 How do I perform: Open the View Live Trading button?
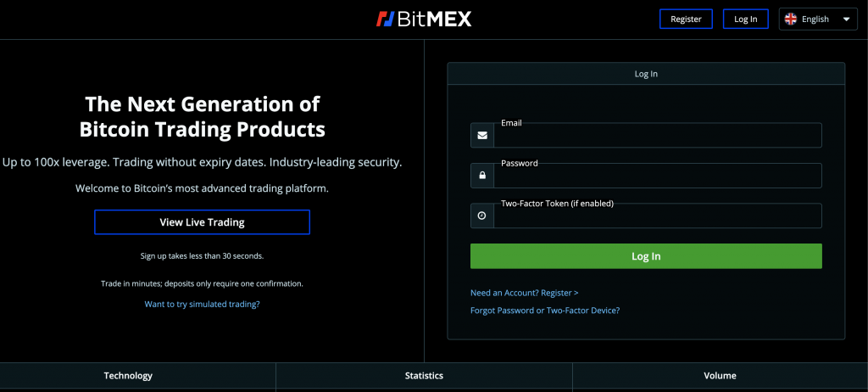click(x=202, y=222)
